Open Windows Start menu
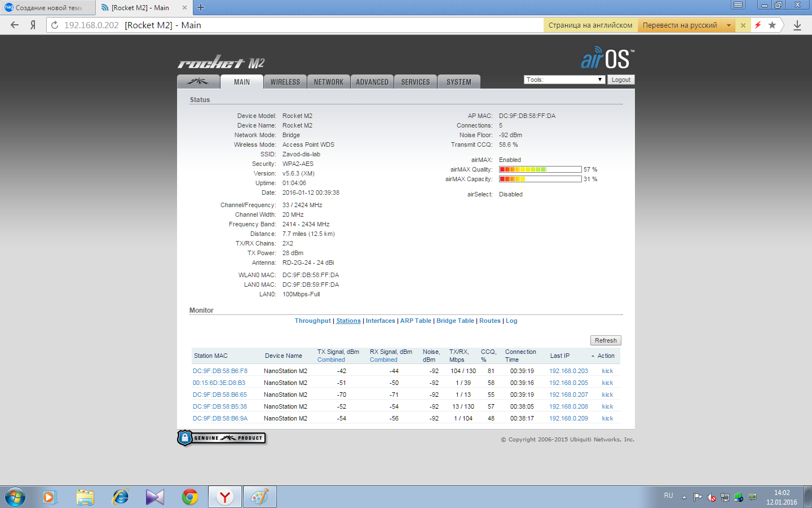The image size is (812, 508). (x=15, y=497)
